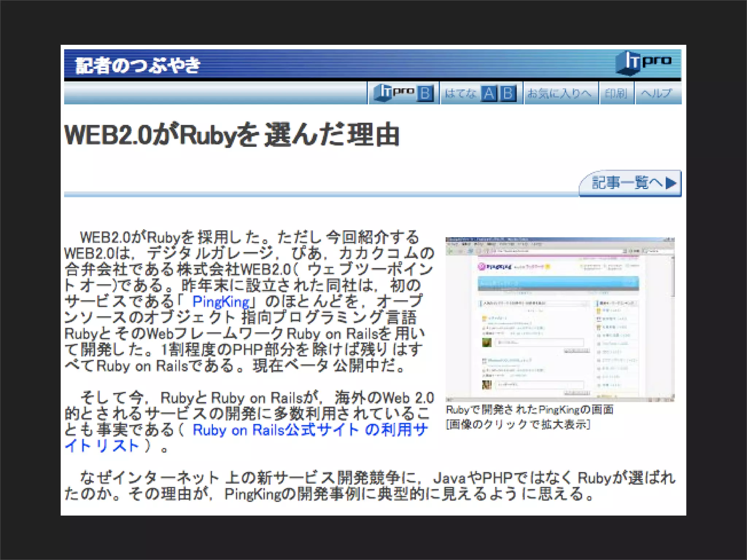Viewport: 747px width, 560px height.
Task: Click caption 画像のクリックで拡大表示
Action: (518, 424)
